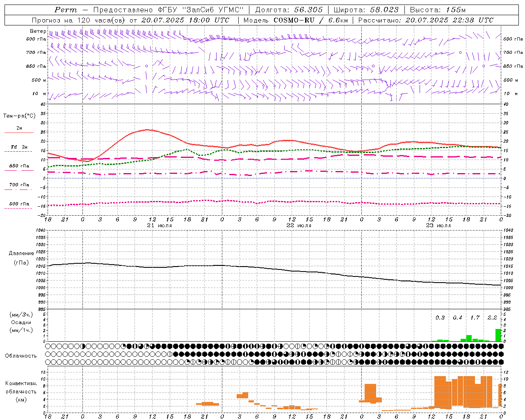525x420 pixels.
Task: Click the Осадки precipitation label
Action: 21,322
